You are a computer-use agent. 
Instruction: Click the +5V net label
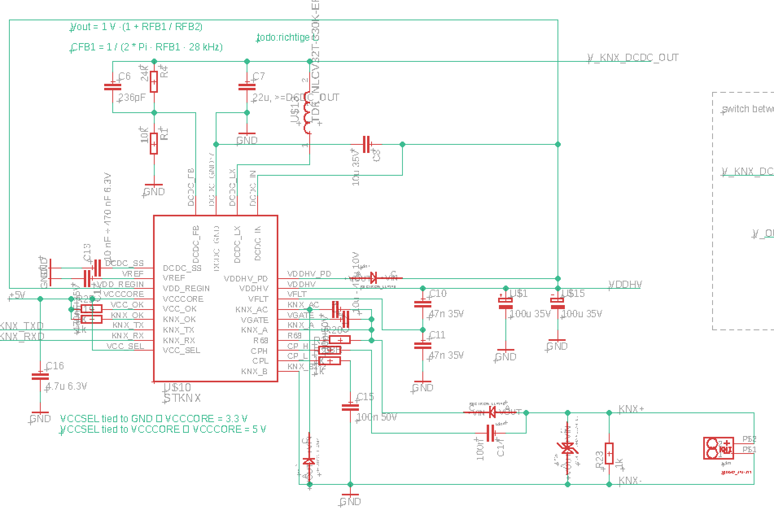coord(16,295)
